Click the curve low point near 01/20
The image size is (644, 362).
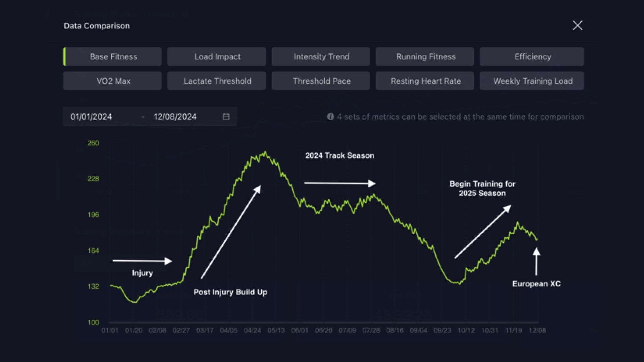pos(134,302)
